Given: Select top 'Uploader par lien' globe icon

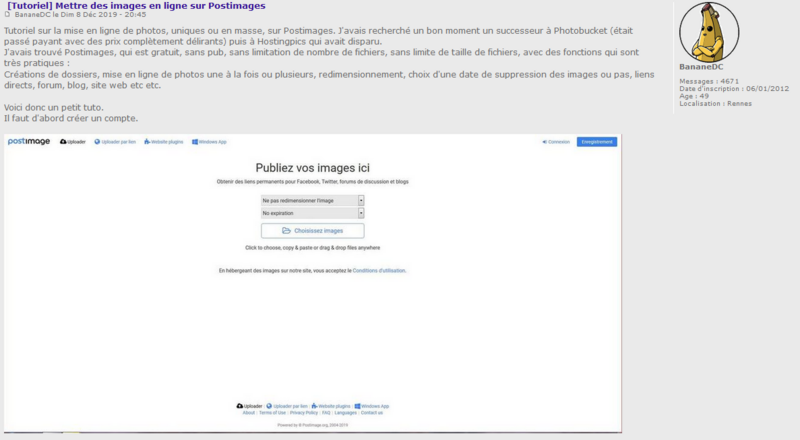Looking at the screenshot, I should tap(97, 142).
